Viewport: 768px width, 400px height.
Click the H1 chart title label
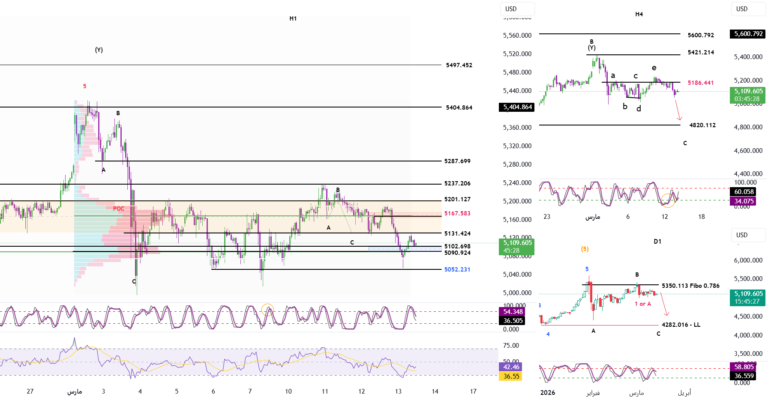click(x=293, y=19)
